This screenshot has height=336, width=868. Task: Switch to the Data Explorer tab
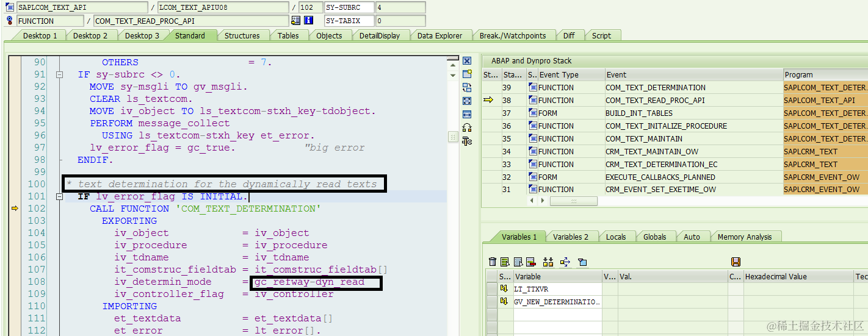pos(440,35)
